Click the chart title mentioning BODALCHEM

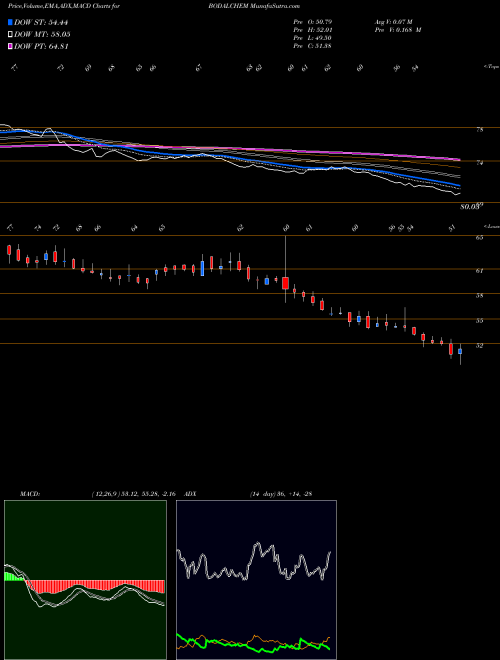[154, 6]
